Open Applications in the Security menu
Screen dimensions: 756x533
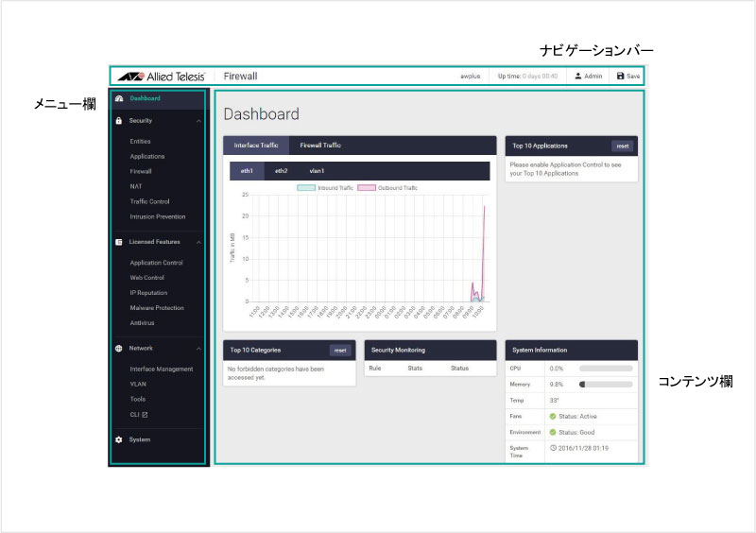pos(147,156)
